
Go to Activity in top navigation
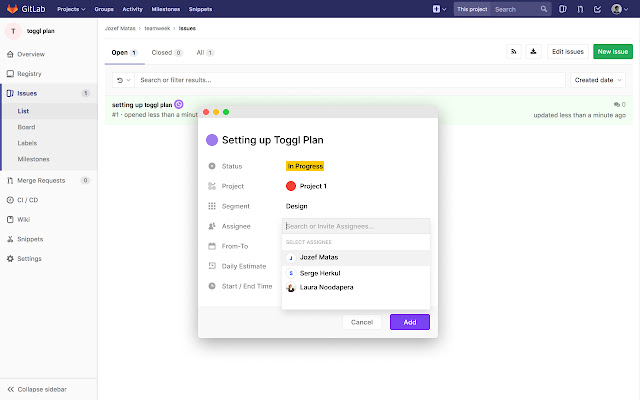click(x=133, y=9)
